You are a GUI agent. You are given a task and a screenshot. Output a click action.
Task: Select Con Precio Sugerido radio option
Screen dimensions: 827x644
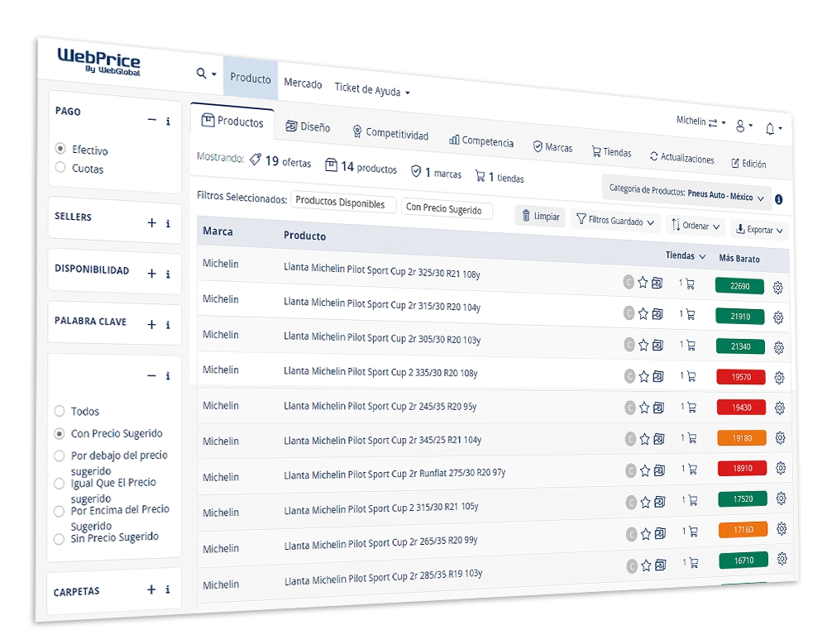point(60,433)
